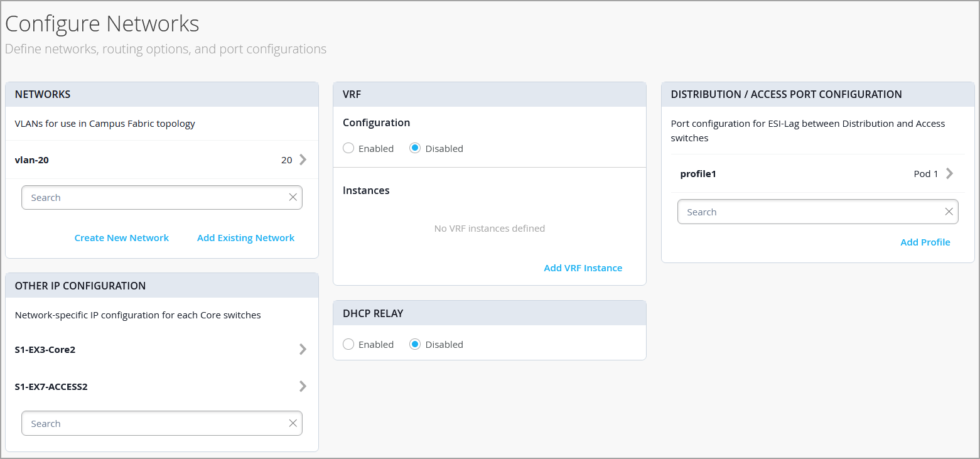
Task: Clear the port profile search with X icon
Action: [949, 212]
